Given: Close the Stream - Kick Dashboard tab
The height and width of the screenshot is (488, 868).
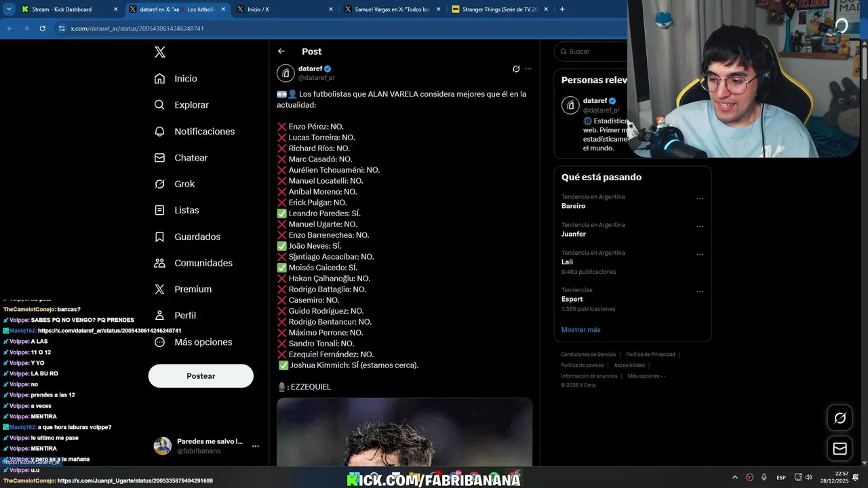Looking at the screenshot, I should click(x=115, y=9).
